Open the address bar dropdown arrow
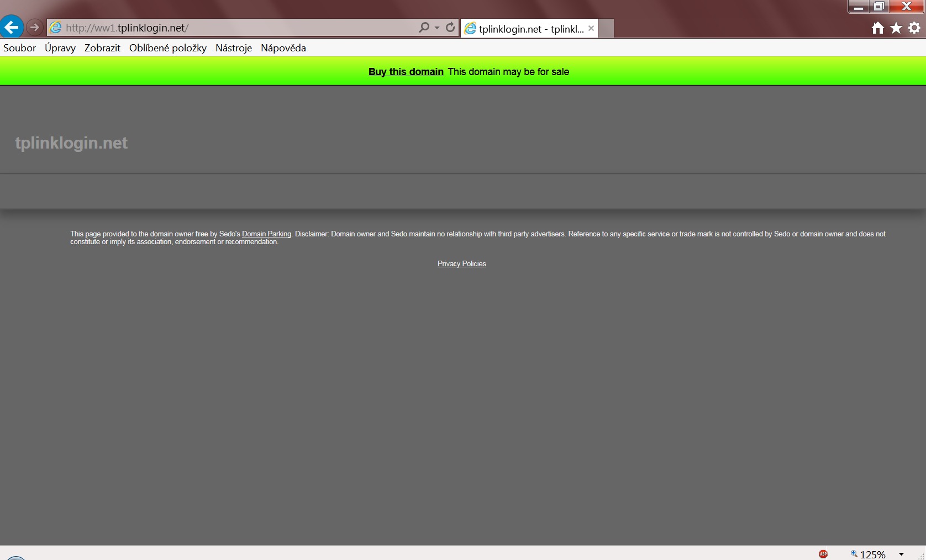926x560 pixels. tap(437, 28)
